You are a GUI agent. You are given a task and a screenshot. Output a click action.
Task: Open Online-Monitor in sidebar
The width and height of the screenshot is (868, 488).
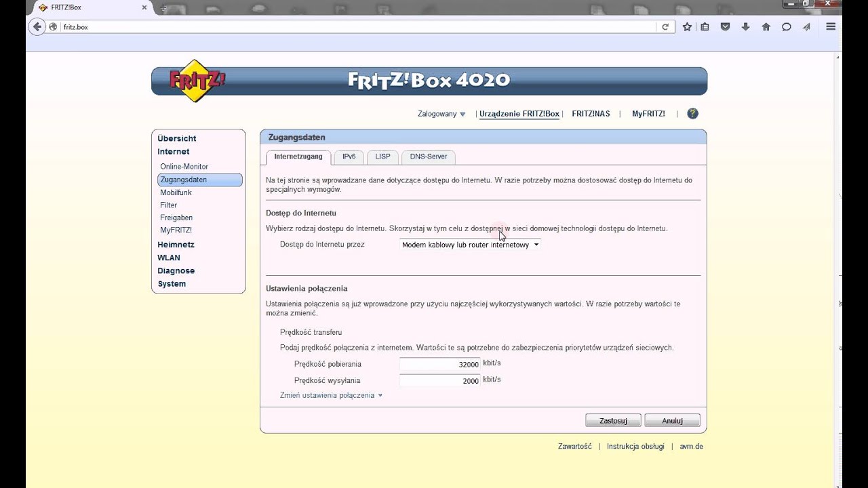[x=184, y=167]
